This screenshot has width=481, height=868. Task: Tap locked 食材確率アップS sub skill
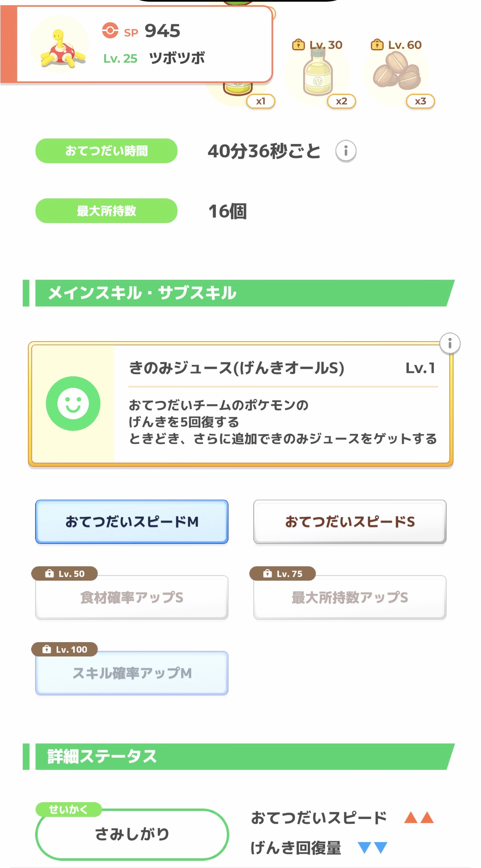click(132, 597)
